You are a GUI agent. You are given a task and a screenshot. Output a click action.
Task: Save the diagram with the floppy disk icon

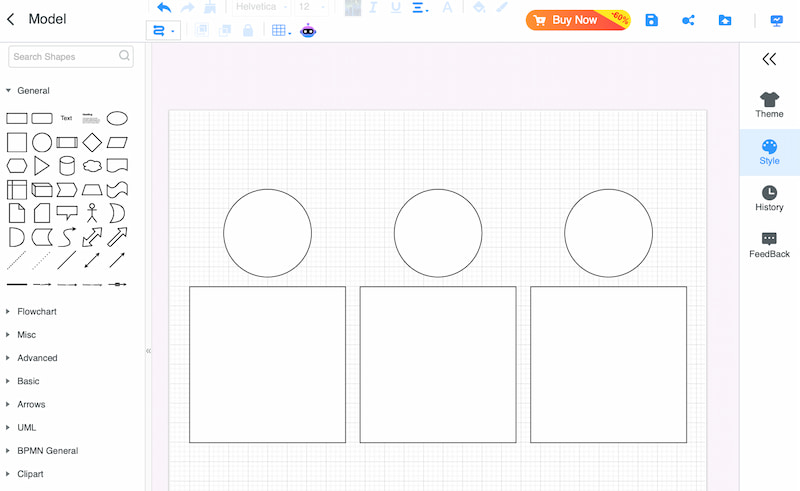pos(652,20)
